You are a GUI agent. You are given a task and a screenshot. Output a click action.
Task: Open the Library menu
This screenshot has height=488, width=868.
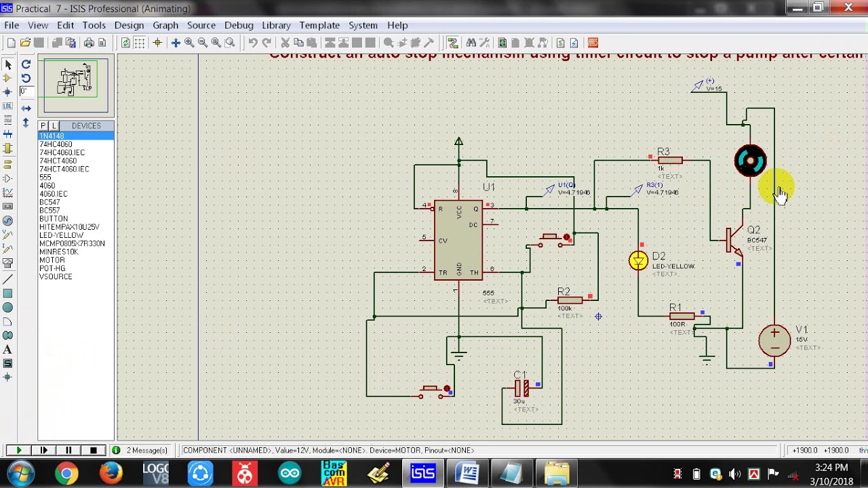coord(276,25)
